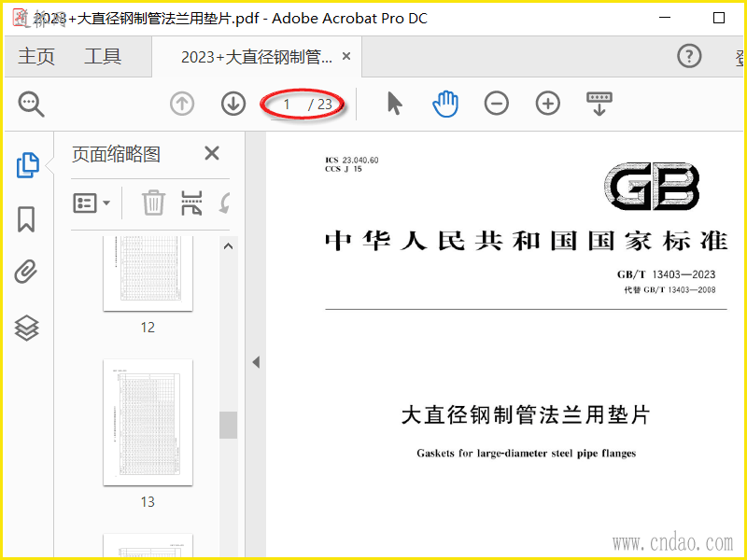
Task: Click the extract pages scissor icon
Action: pyautogui.click(x=191, y=203)
